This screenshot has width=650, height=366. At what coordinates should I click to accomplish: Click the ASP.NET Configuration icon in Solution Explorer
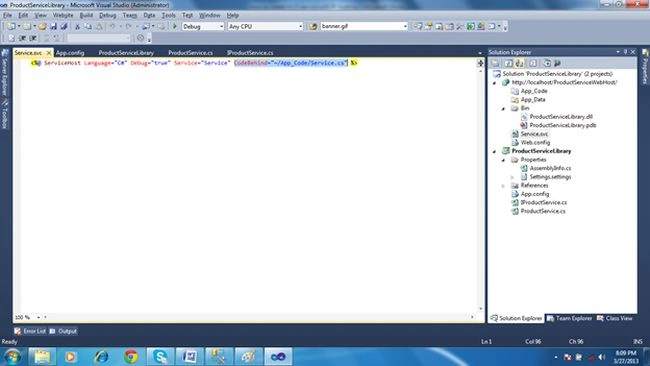557,63
